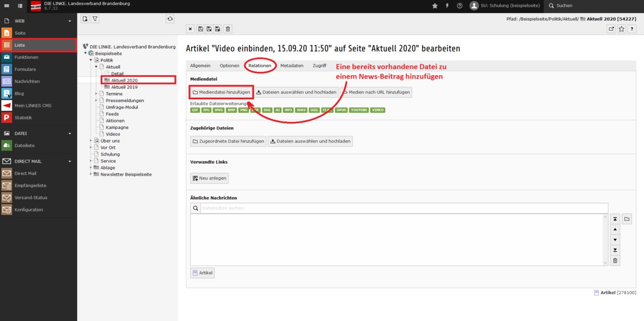This screenshot has height=321, width=644.
Task: Open user menu SU: Schulung (beispielseite)
Action: pos(505,6)
